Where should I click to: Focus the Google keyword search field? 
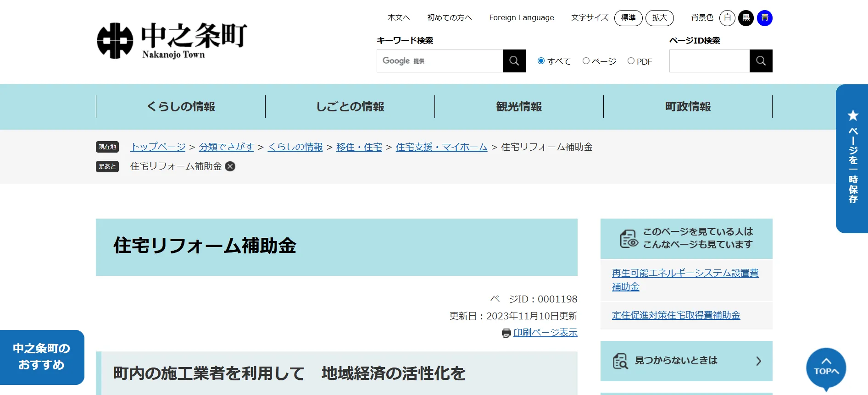point(440,61)
